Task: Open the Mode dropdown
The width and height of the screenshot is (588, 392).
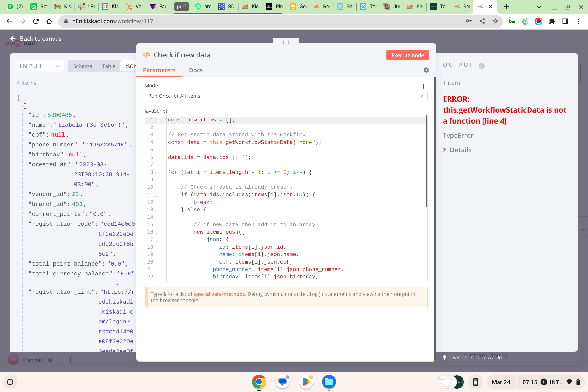Action: [x=286, y=96]
